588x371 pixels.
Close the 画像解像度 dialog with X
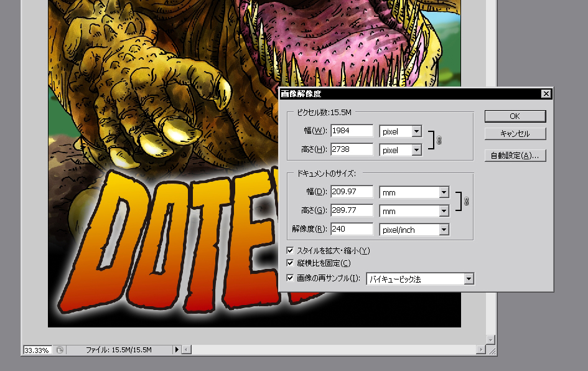546,94
